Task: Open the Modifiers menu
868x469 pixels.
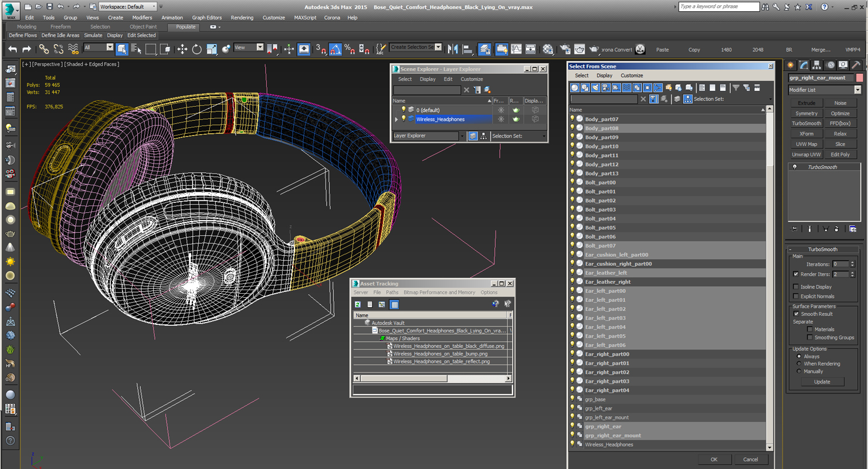Action: [x=142, y=18]
